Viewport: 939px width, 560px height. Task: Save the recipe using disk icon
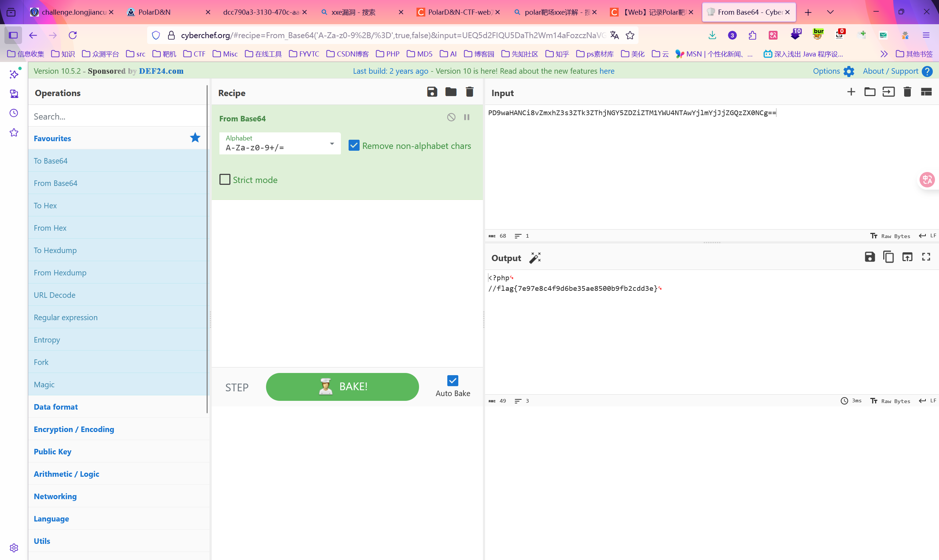coord(432,92)
